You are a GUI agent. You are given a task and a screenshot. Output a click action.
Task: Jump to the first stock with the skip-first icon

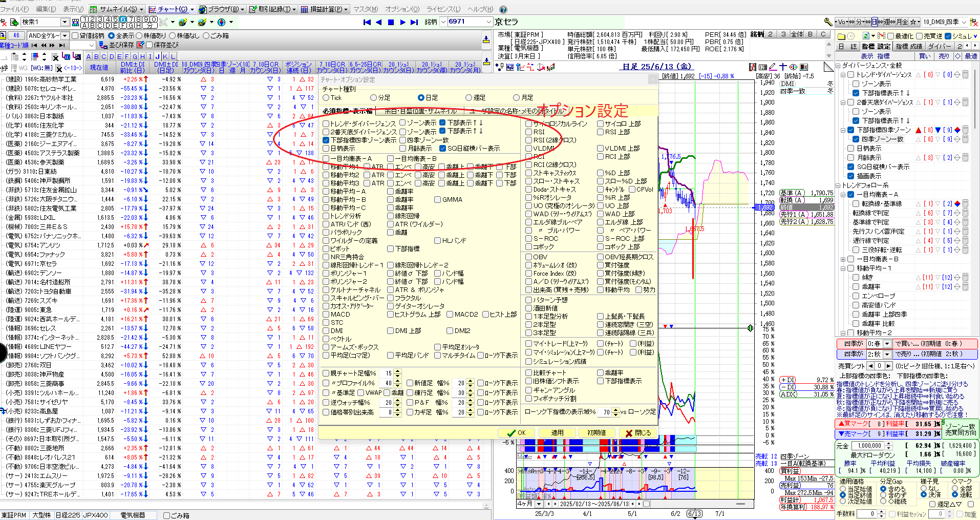click(367, 22)
